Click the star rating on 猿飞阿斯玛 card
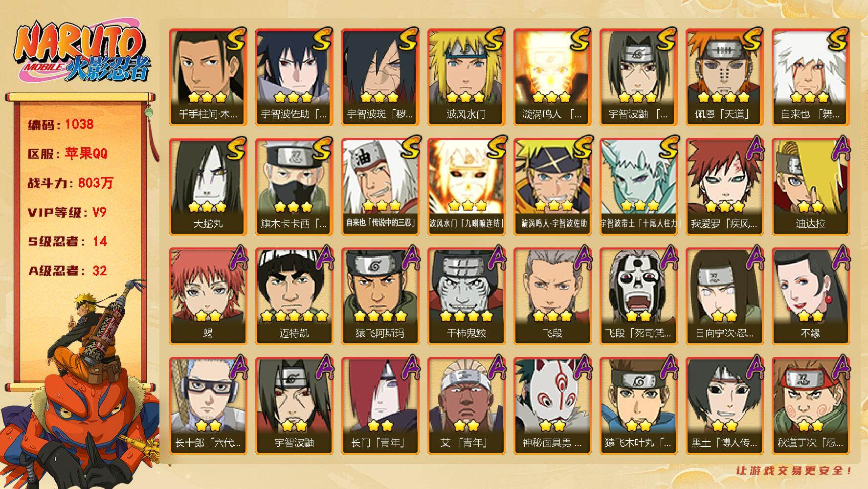 pyautogui.click(x=380, y=316)
